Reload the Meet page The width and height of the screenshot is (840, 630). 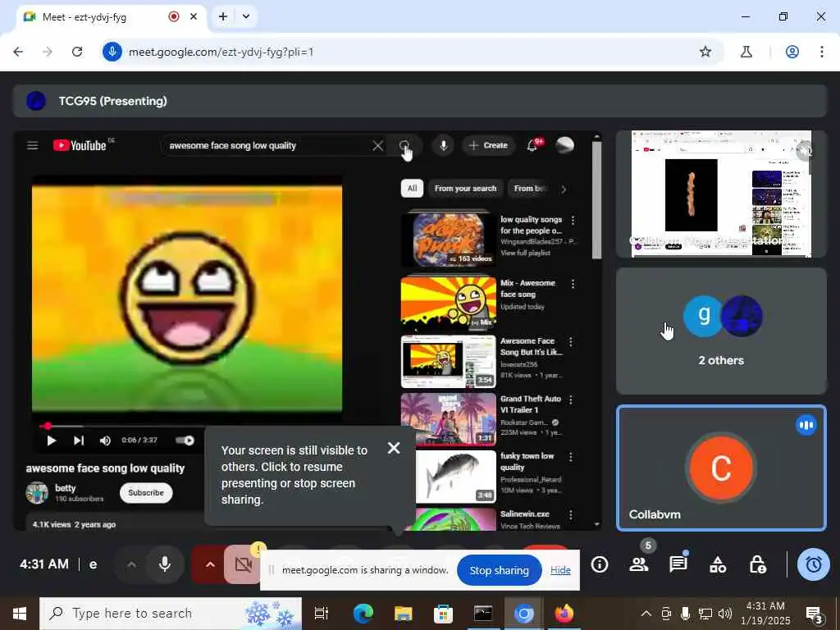click(77, 52)
